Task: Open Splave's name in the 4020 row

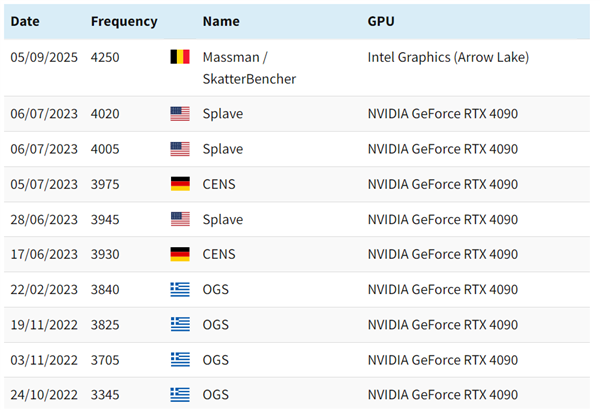Action: tap(222, 114)
